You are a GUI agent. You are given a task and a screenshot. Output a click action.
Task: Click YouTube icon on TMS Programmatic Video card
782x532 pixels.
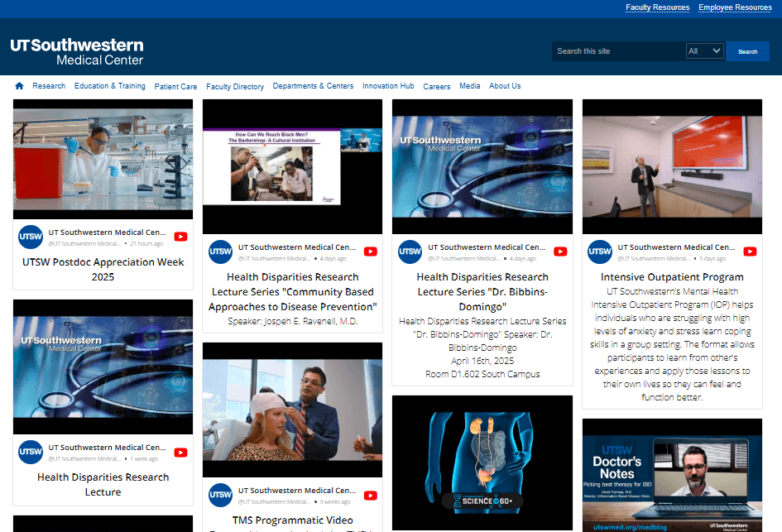click(x=371, y=495)
